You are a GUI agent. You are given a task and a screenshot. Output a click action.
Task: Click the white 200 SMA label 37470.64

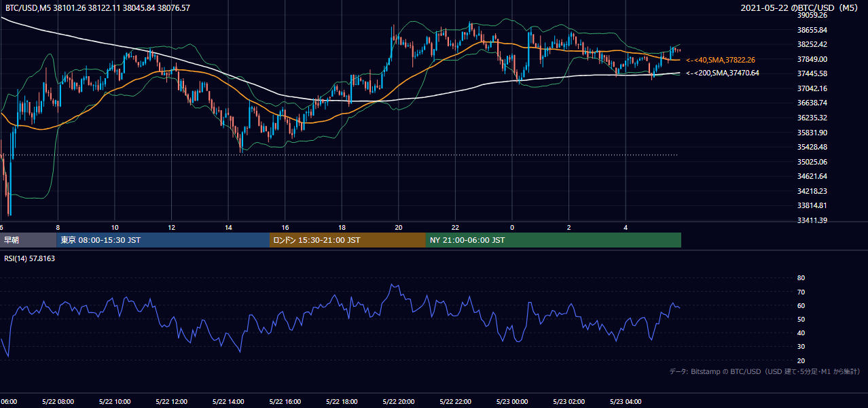click(x=723, y=73)
